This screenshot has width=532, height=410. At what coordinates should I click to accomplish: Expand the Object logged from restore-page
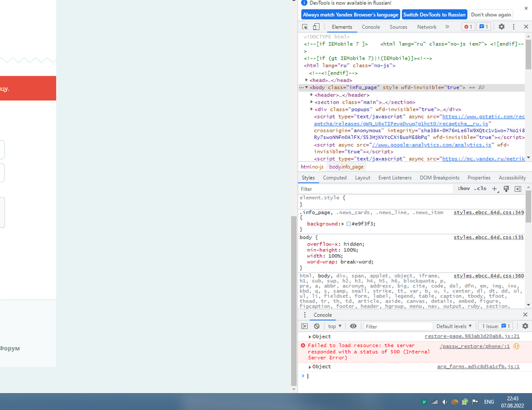[310, 337]
